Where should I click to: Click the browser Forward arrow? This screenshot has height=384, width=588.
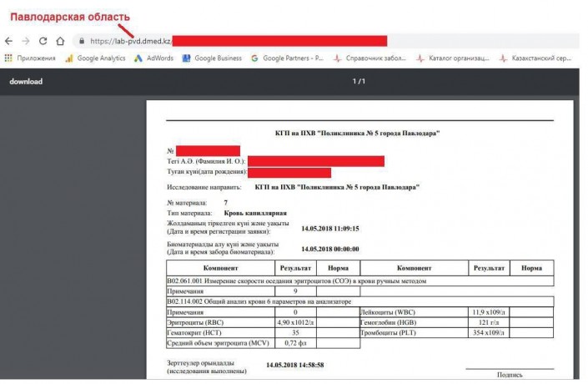coord(26,41)
